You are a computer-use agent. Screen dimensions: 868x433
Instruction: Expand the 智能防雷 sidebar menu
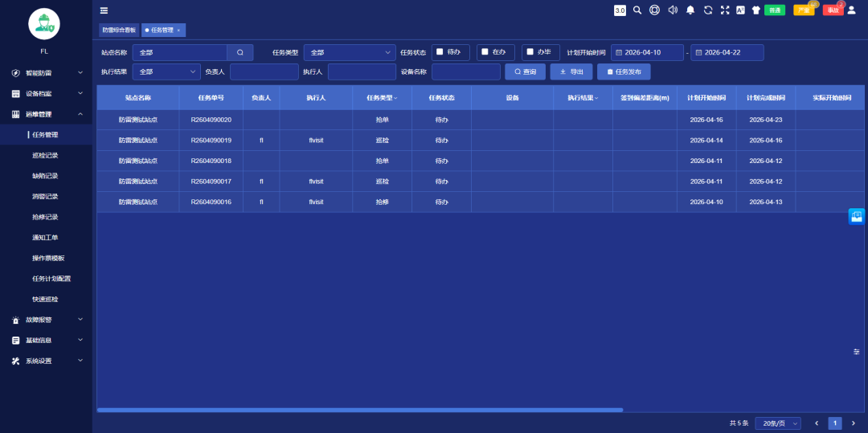point(46,72)
